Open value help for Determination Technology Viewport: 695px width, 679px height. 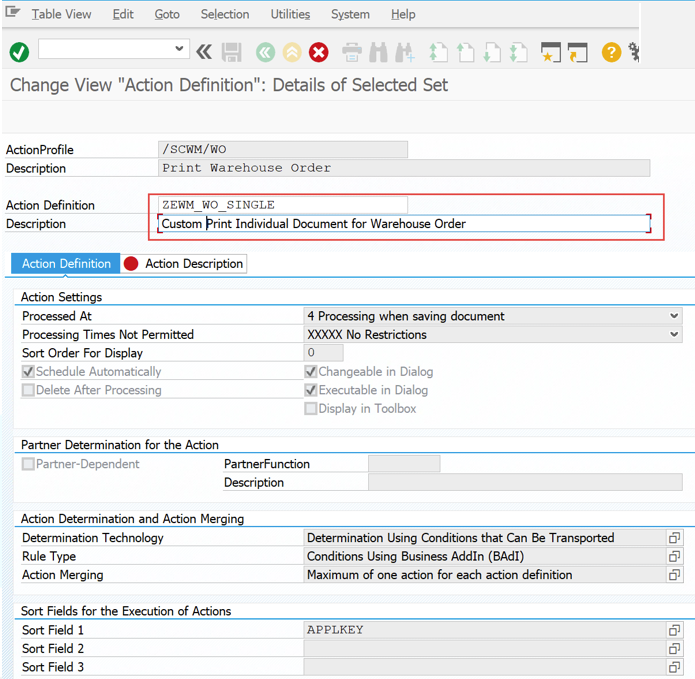[x=674, y=538]
